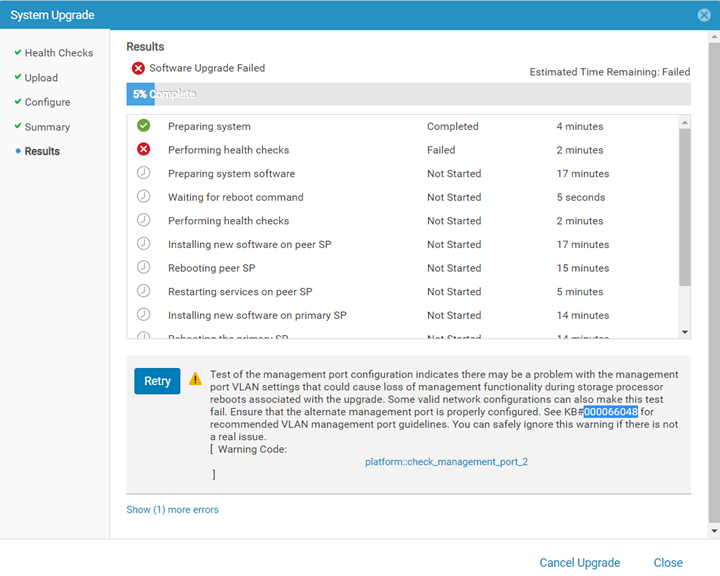Select the Health Checks wizard step
Viewport: 720px width, 576px height.
click(x=58, y=53)
